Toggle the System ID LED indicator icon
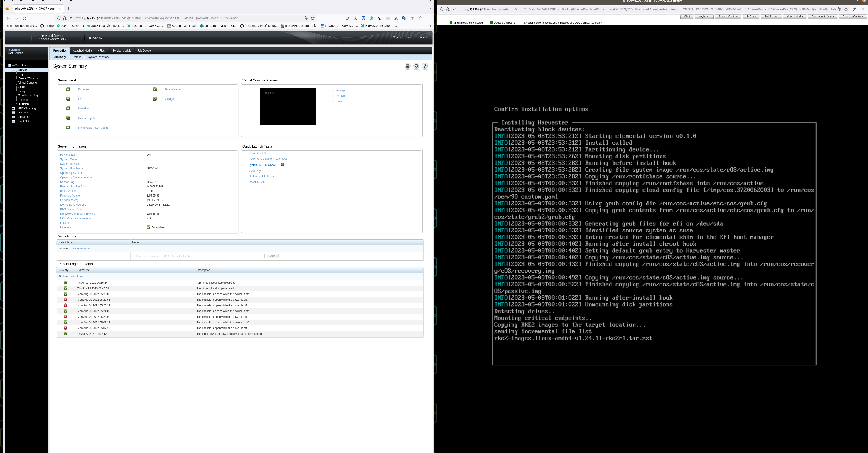 pos(283,165)
